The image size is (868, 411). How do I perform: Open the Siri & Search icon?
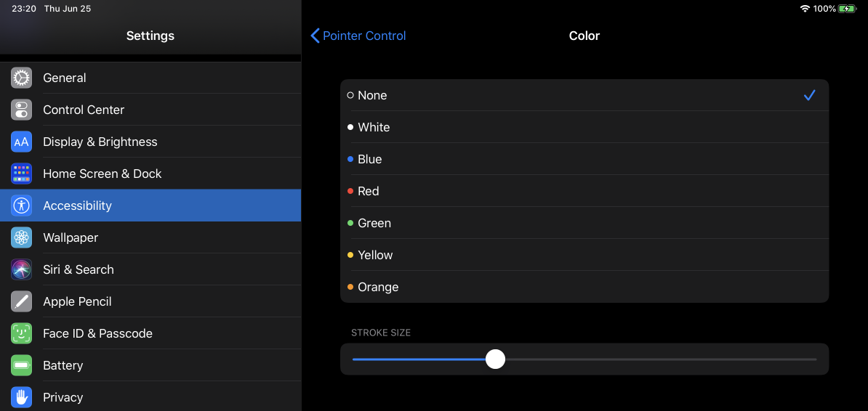pos(21,269)
